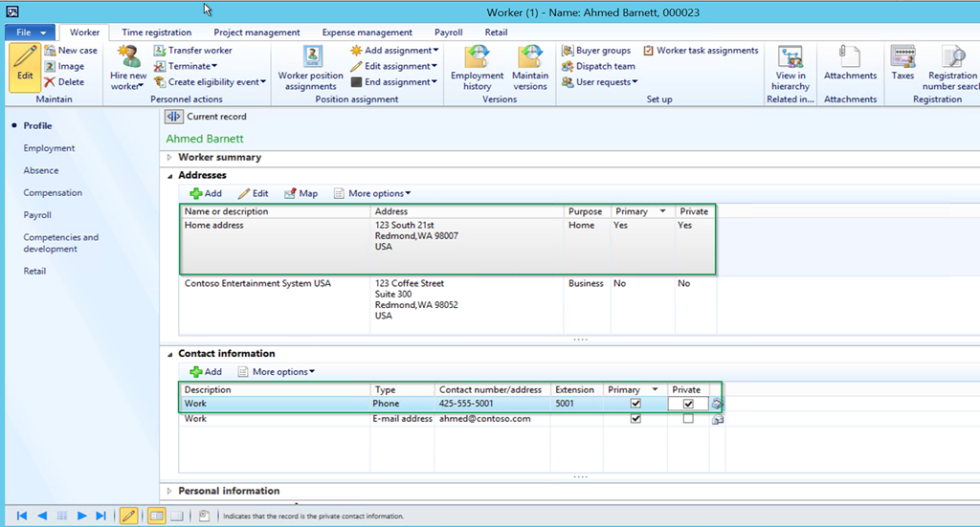
Task: Click Maintain versions icon
Action: point(530,57)
